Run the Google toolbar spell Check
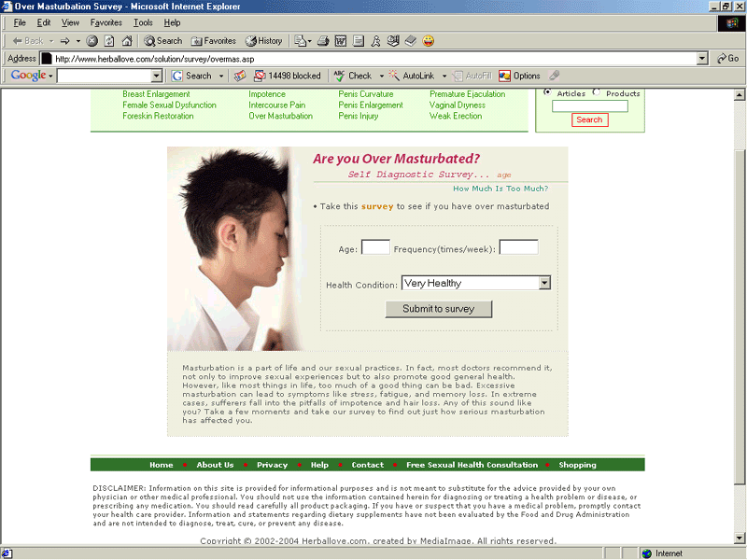This screenshot has height=560, width=747. coord(353,76)
